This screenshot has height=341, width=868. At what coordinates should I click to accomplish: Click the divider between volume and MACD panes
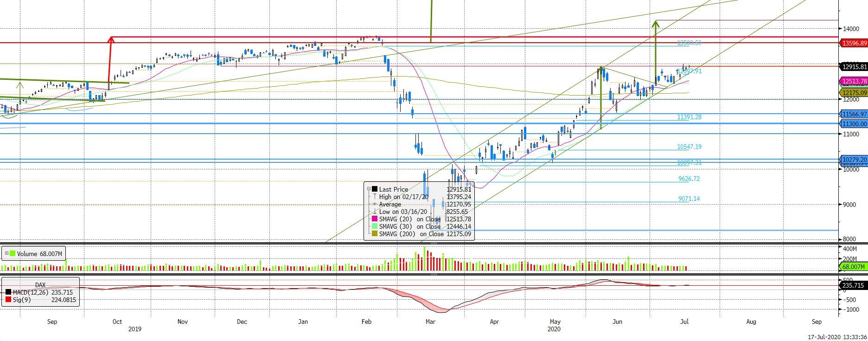click(x=420, y=274)
